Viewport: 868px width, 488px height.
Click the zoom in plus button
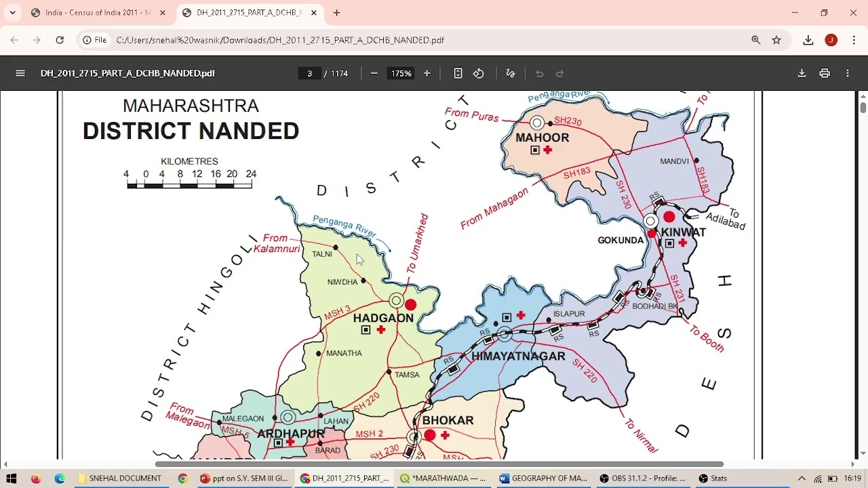point(427,73)
